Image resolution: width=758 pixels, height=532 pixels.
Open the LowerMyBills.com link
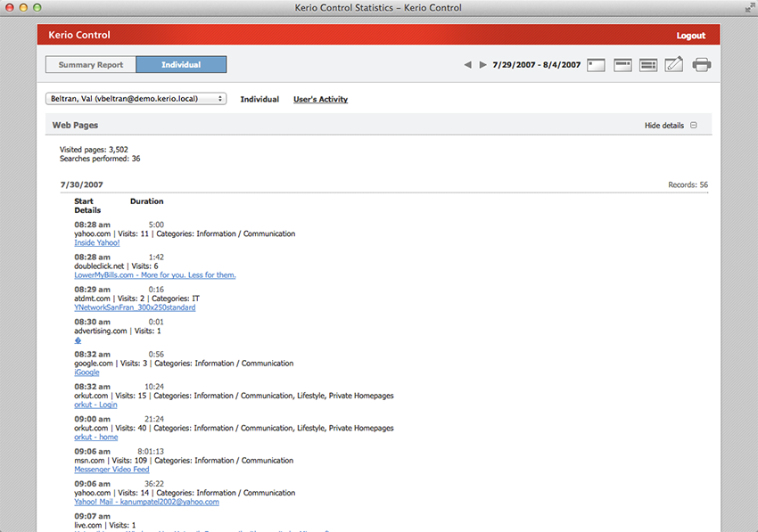[155, 275]
